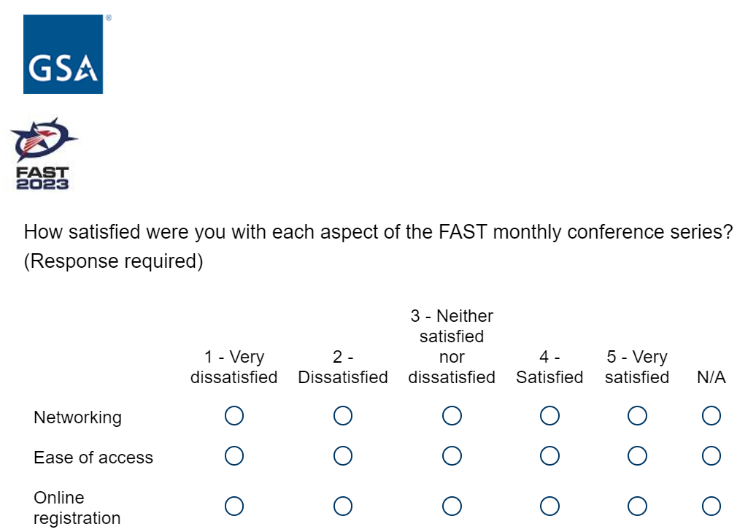This screenshot has width=756, height=532.
Task: Rate Online registration as 2 - Dissatisfied
Action: point(343,506)
